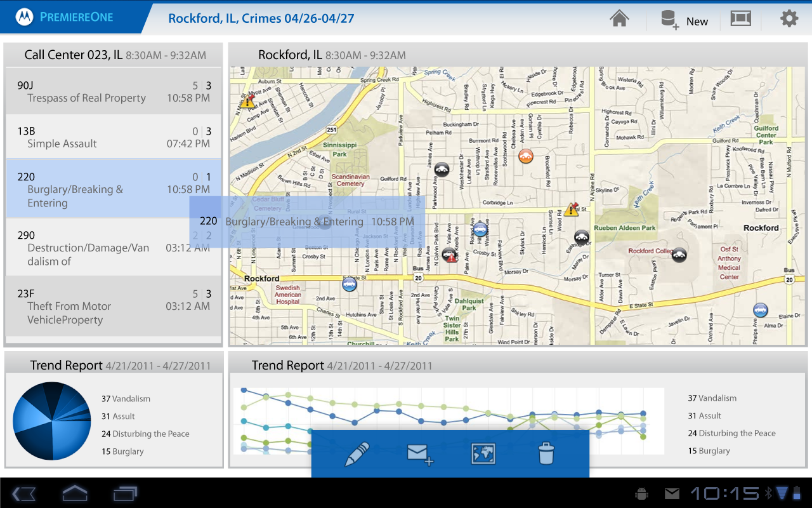Select warning triangle marker near Harlem Blvd
Viewport: 812px width, 508px height.
tap(247, 101)
